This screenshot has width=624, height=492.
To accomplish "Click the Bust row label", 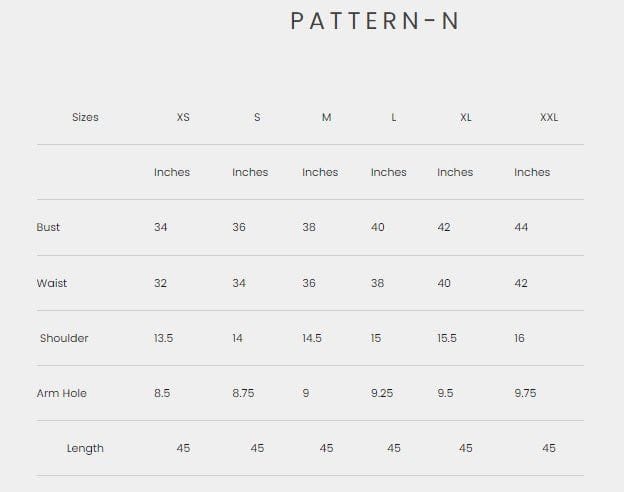I will [48, 227].
